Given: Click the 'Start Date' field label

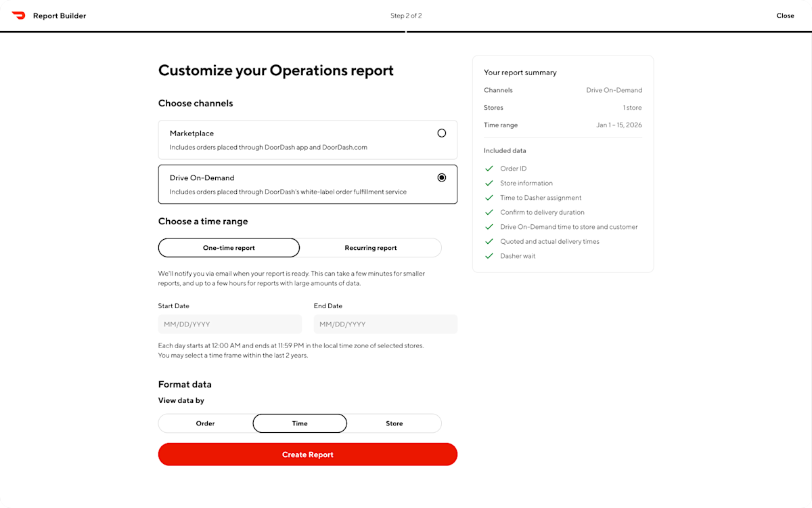Looking at the screenshot, I should click(174, 306).
